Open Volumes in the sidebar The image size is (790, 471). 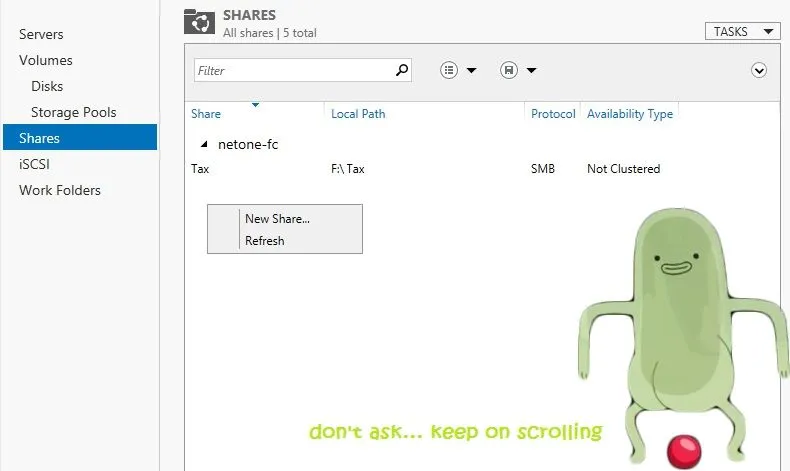point(45,60)
